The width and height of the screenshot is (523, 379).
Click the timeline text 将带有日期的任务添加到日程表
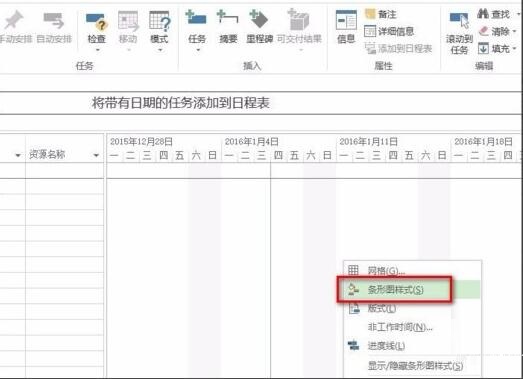click(180, 103)
